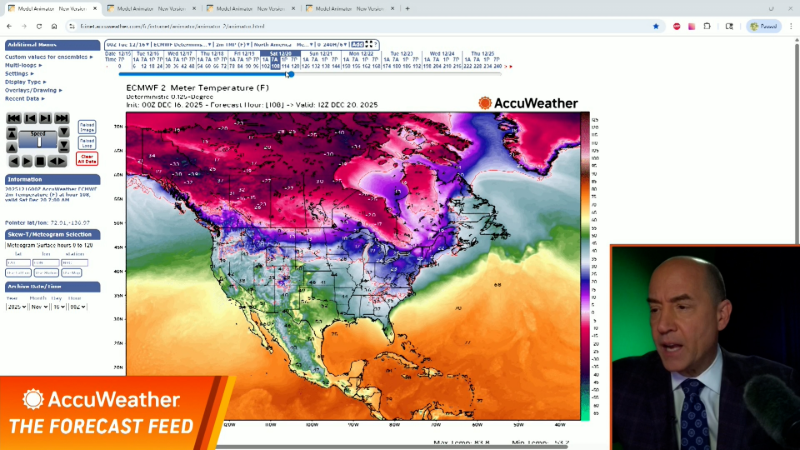Click the temperature color legend bar
This screenshot has height=450, width=800.
pyautogui.click(x=585, y=266)
